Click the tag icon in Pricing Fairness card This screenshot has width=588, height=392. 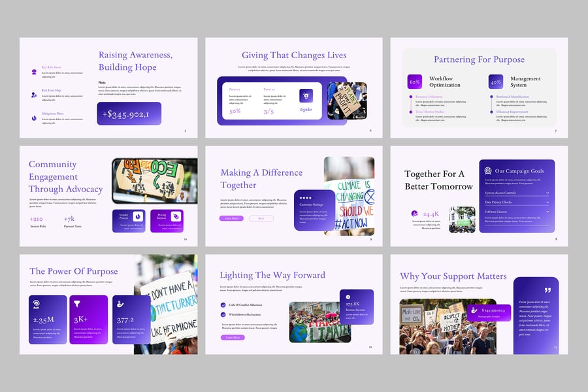[x=174, y=216]
